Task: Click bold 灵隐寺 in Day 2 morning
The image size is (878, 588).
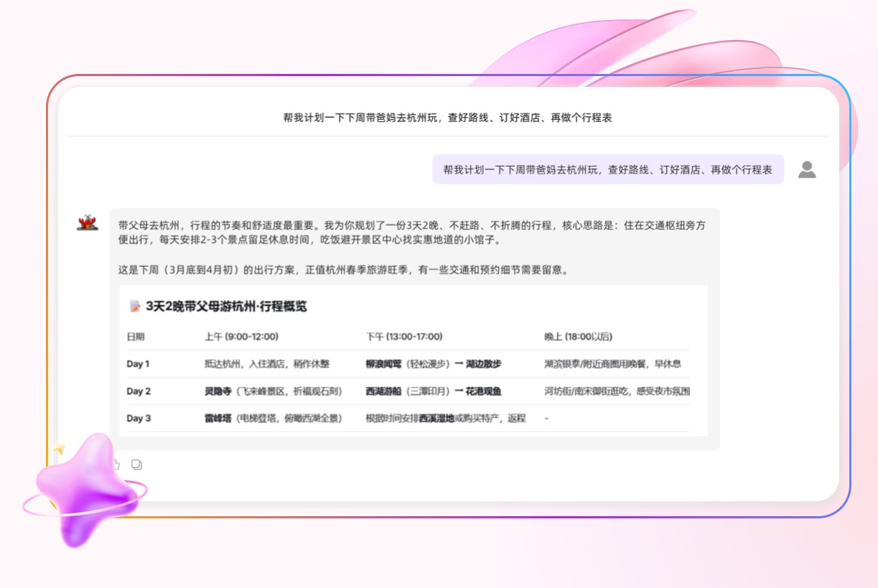Action: pos(216,391)
